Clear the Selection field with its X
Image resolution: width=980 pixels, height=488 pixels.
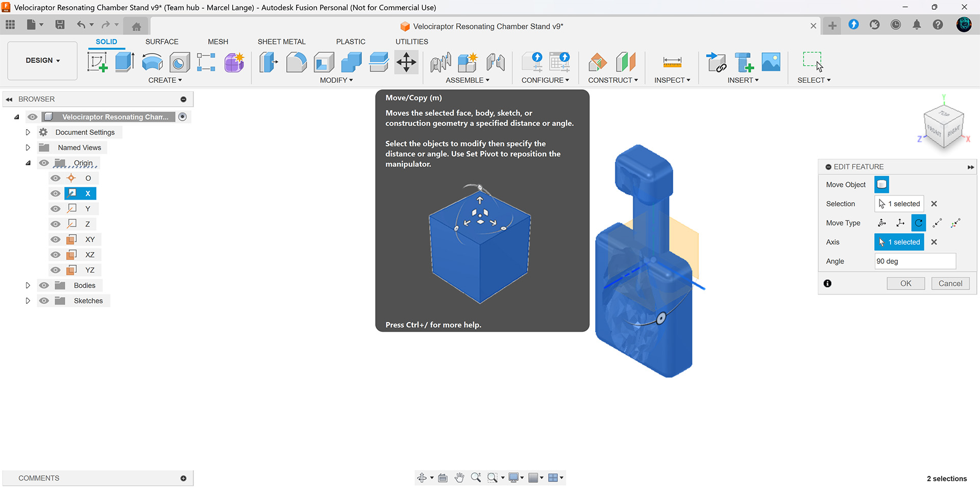[x=934, y=204]
